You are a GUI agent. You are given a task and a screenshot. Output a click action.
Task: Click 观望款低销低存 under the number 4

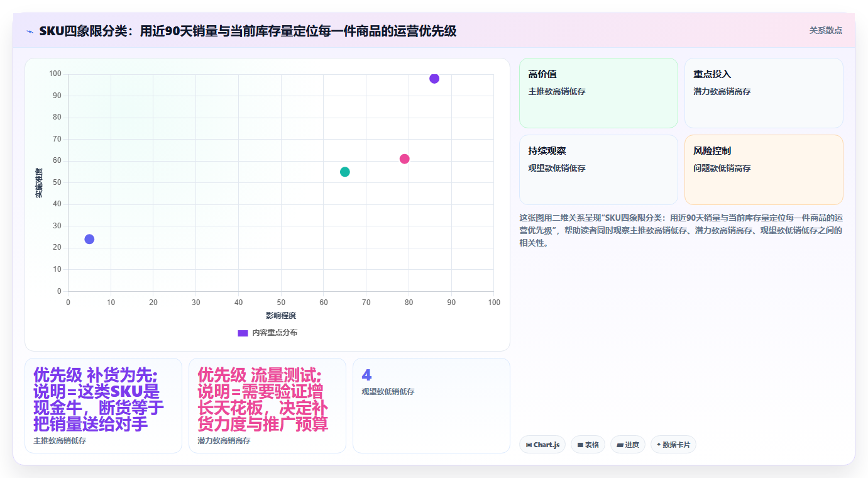(x=388, y=391)
